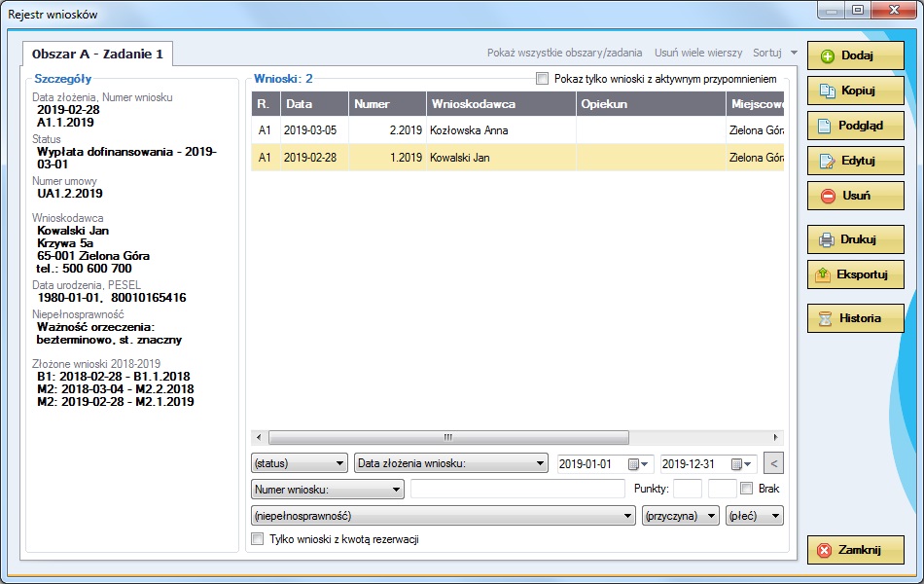Open the (płeć) gender dropdown

coord(755,516)
